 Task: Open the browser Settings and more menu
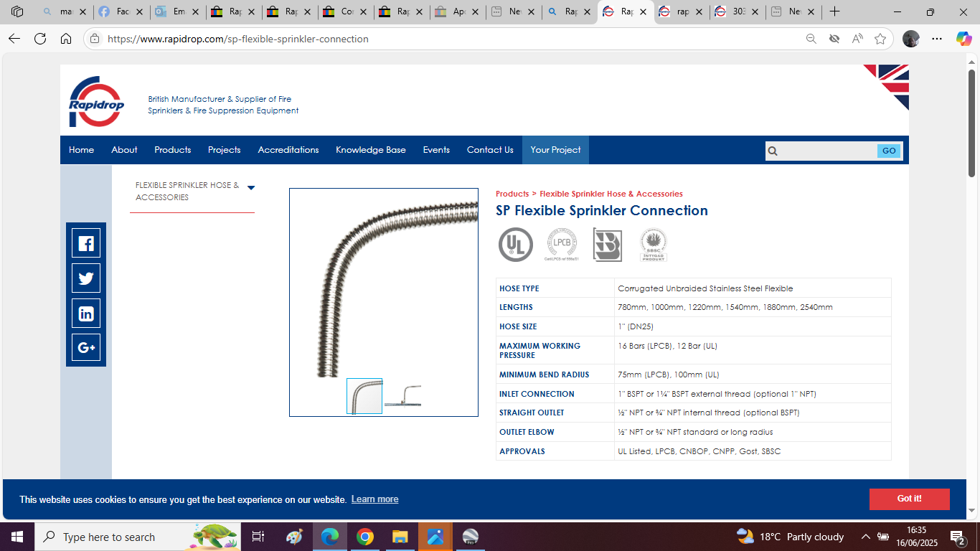point(937,39)
